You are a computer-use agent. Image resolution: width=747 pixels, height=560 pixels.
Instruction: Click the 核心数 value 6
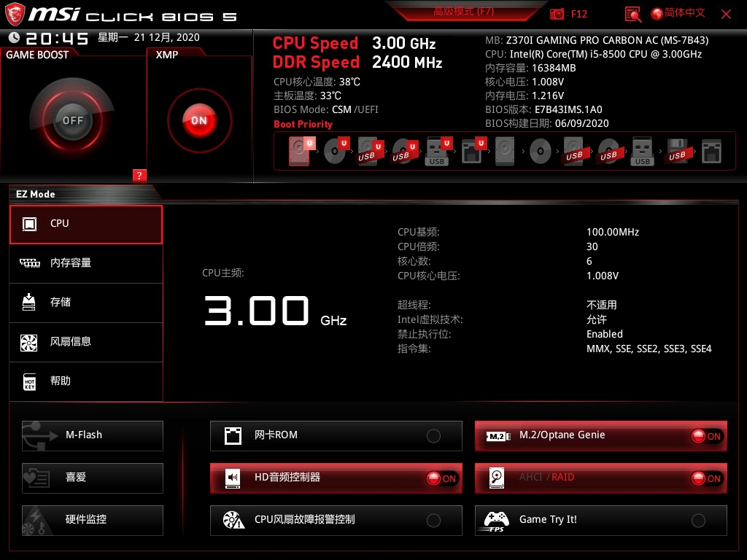click(589, 262)
